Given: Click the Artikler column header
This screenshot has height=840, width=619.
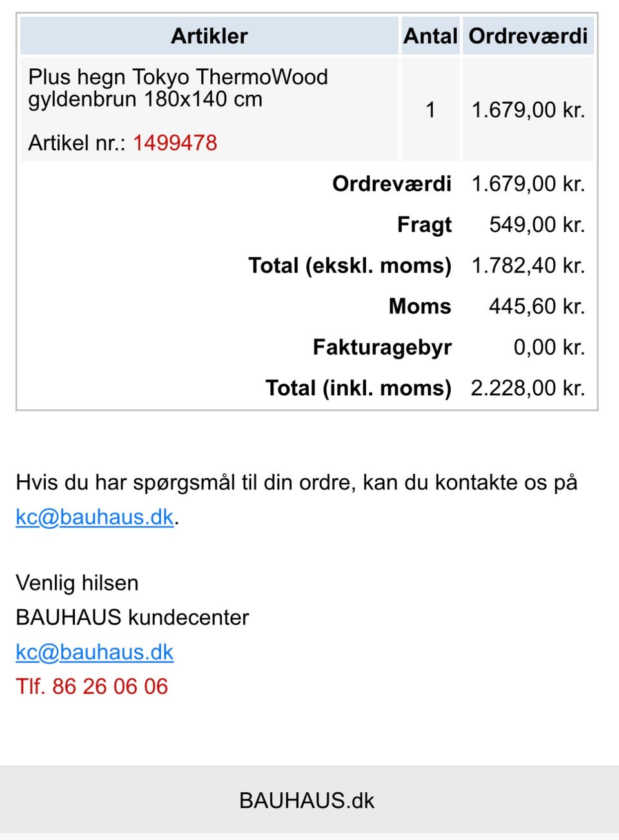Looking at the screenshot, I should [x=209, y=36].
